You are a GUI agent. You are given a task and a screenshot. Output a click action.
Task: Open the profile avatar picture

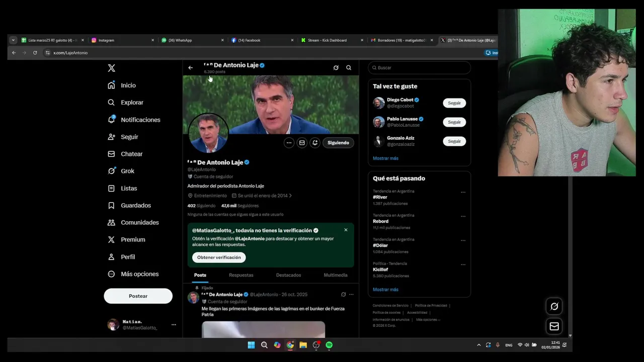click(208, 133)
